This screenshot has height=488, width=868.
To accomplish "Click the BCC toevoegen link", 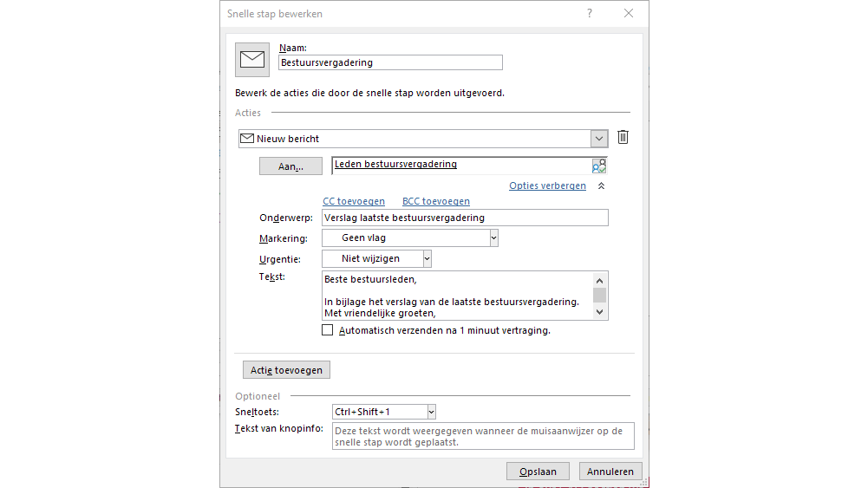I will (436, 201).
